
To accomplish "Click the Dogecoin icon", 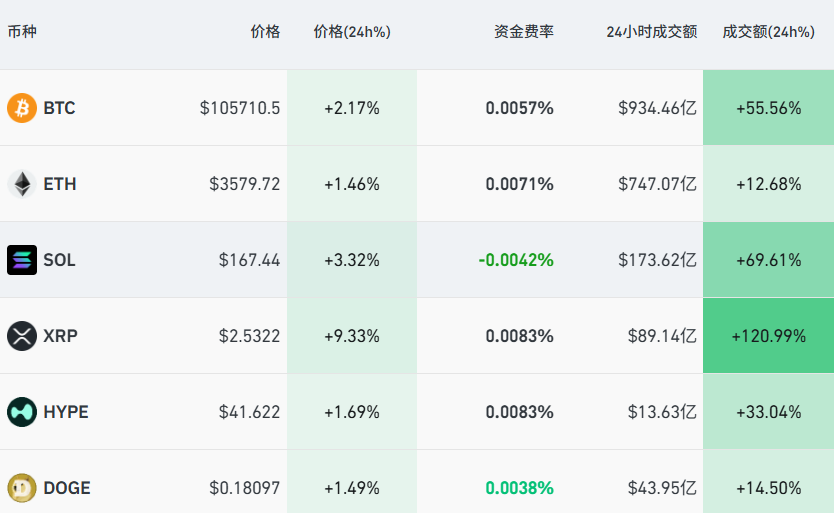I will coord(22,488).
